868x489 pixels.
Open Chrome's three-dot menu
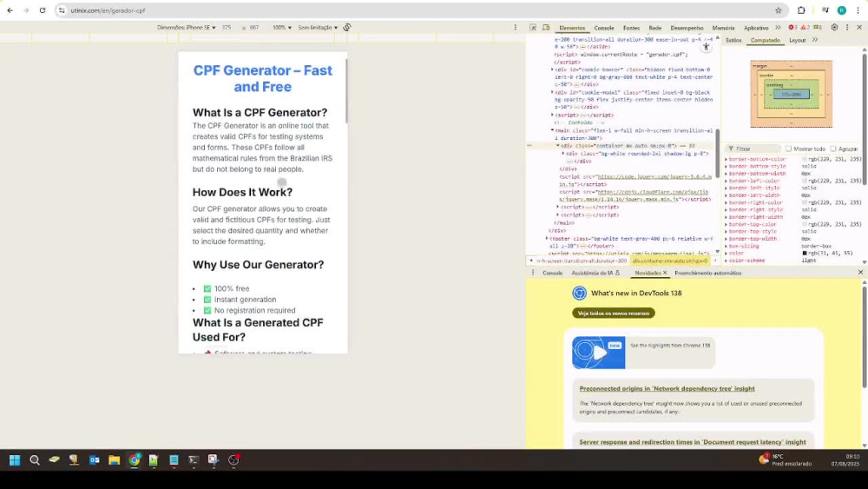(x=858, y=10)
